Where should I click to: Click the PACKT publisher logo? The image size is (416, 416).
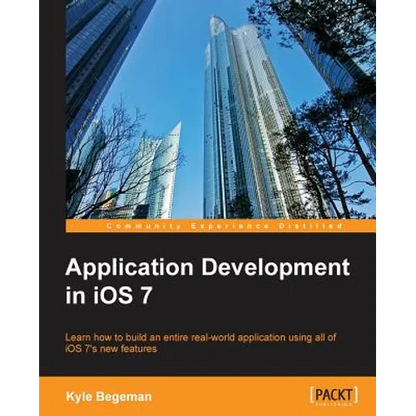click(334, 396)
